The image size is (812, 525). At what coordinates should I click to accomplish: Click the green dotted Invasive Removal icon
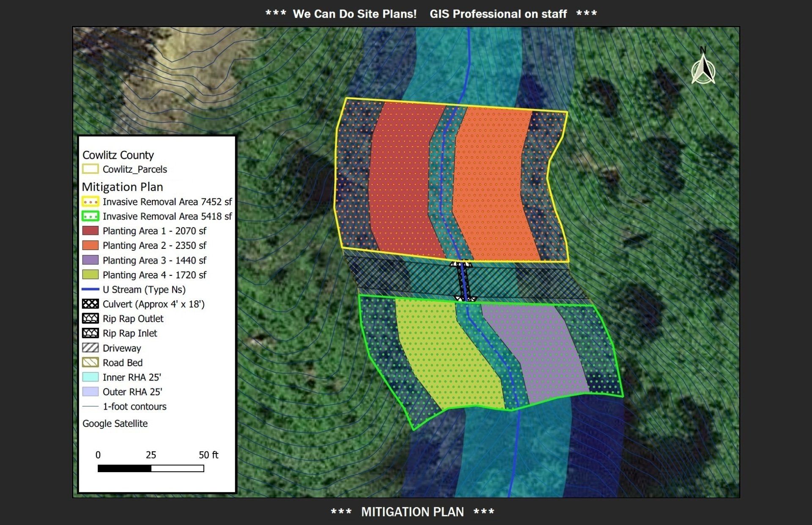[x=90, y=216]
